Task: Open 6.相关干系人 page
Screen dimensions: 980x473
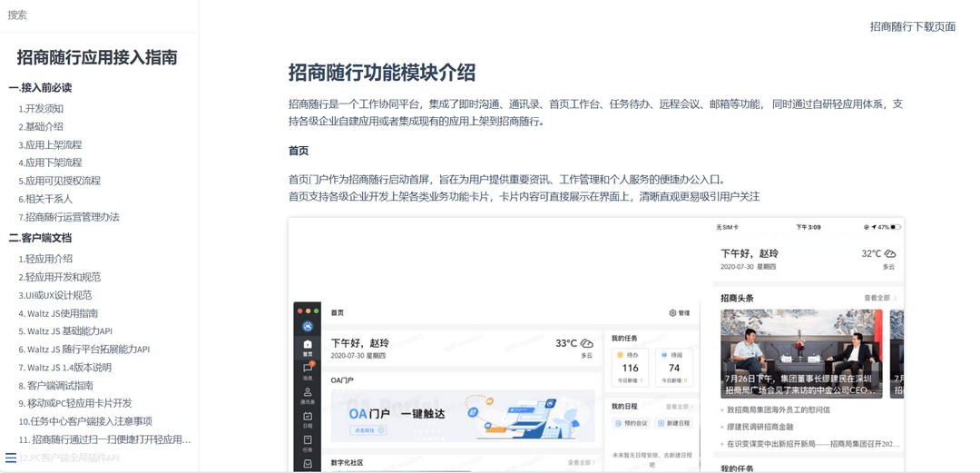Action: tap(45, 199)
